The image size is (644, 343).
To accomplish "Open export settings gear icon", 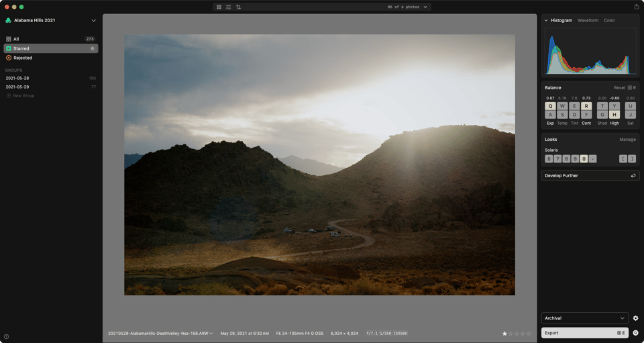I will tap(635, 318).
